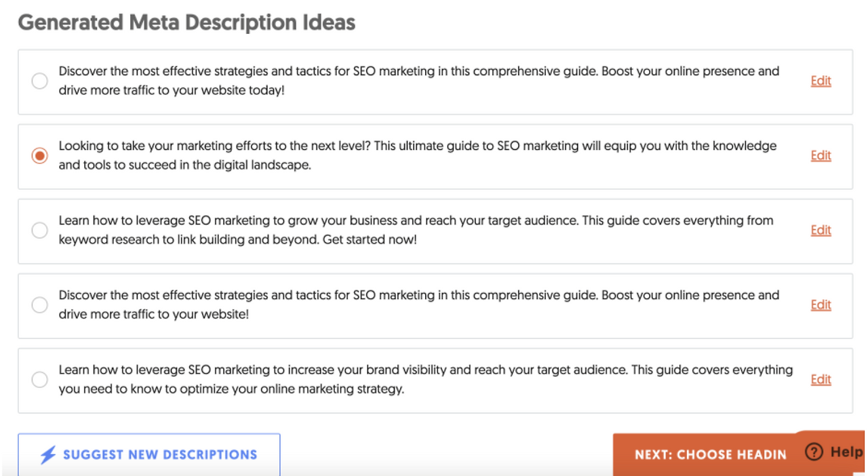Click the 'drive more traffic to your website today!' text
This screenshot has height=476, width=868.
(x=172, y=90)
